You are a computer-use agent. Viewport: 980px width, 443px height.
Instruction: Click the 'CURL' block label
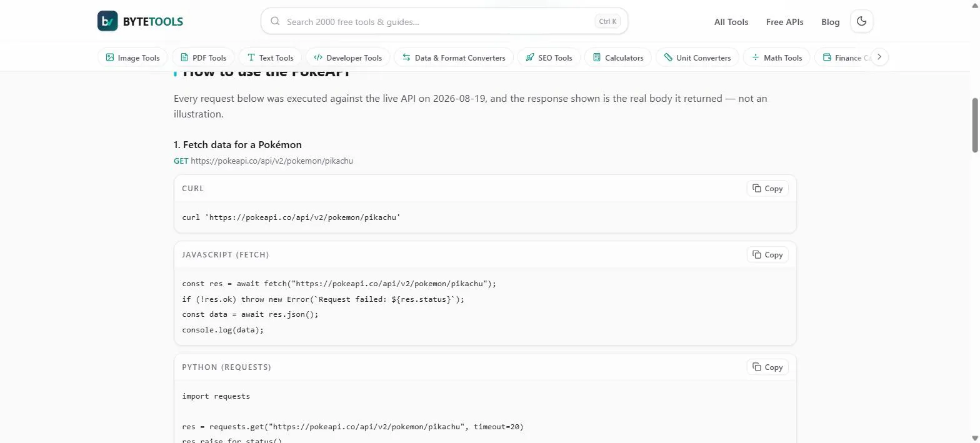point(192,189)
